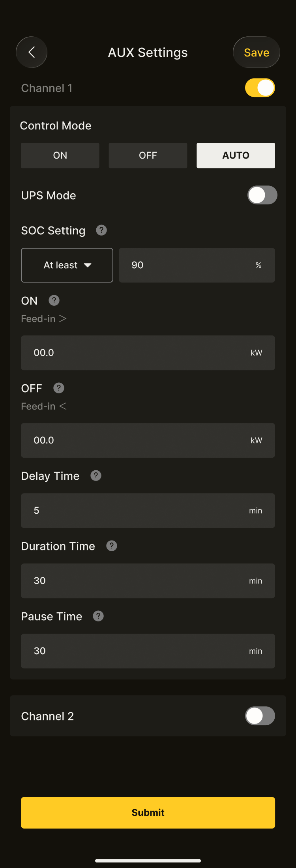This screenshot has width=296, height=868.
Task: Switch control mode to AUTO
Action: point(236,155)
